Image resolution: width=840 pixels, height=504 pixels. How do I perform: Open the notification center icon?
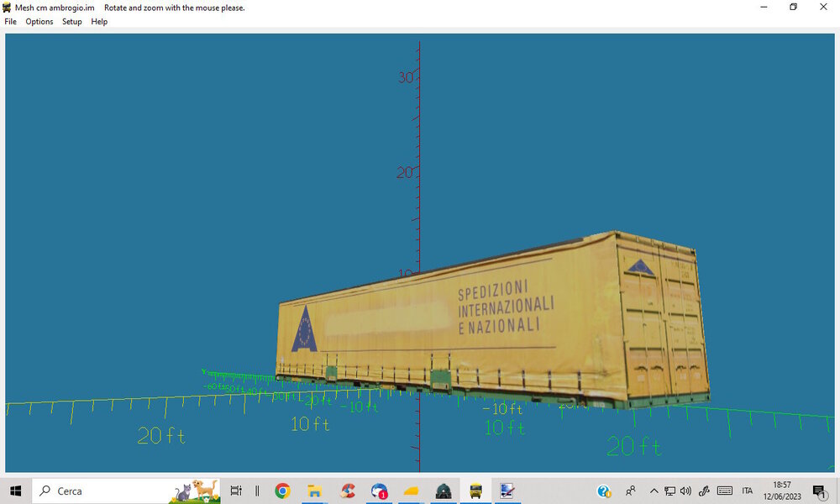tap(819, 491)
